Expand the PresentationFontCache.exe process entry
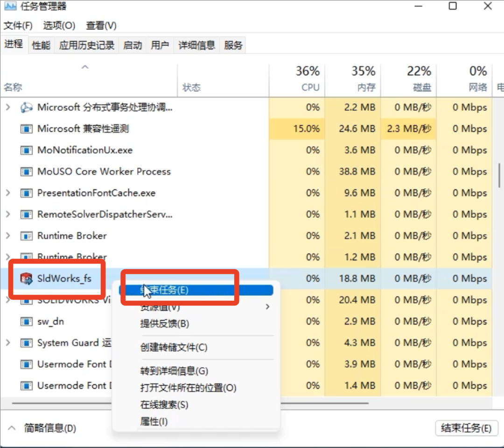 point(8,193)
